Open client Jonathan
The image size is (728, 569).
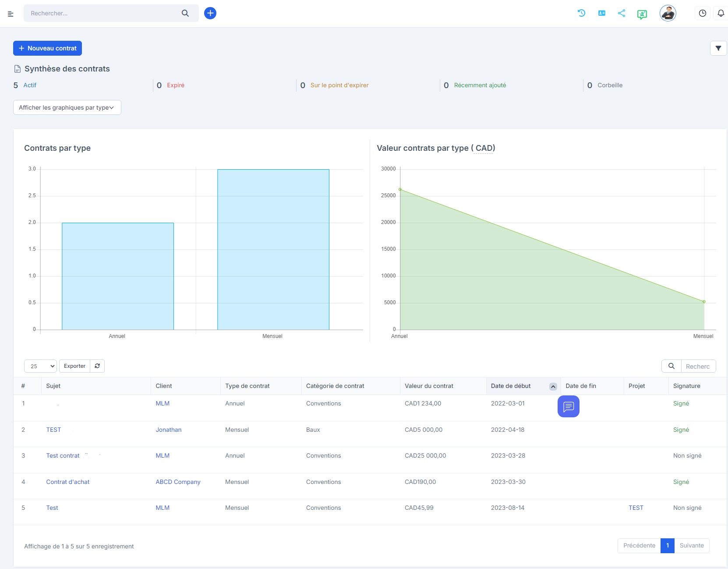pyautogui.click(x=169, y=430)
